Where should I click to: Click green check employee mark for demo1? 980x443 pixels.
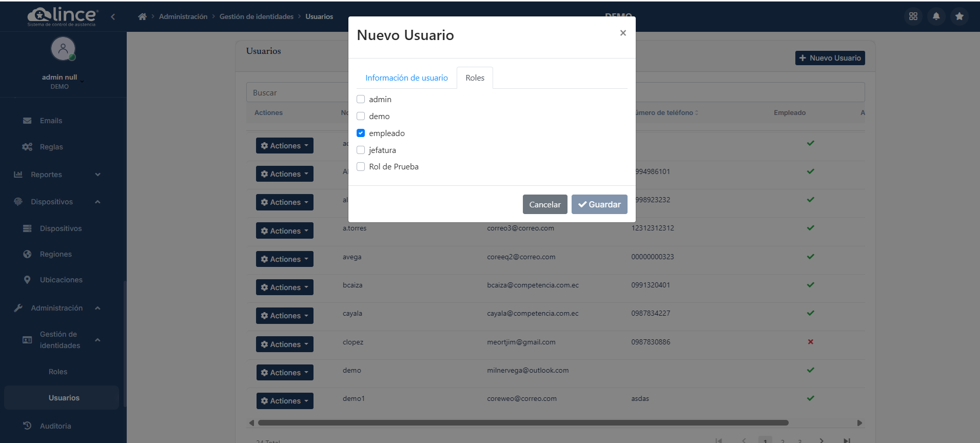click(811, 398)
